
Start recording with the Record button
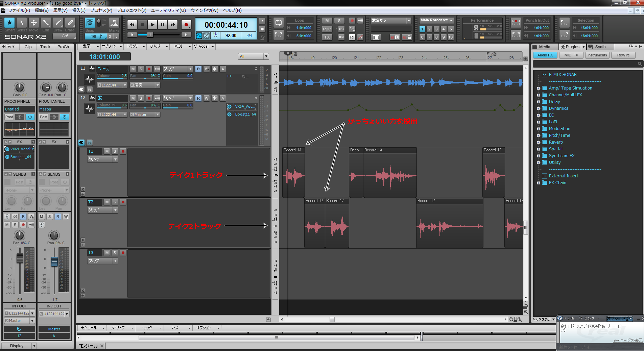186,24
